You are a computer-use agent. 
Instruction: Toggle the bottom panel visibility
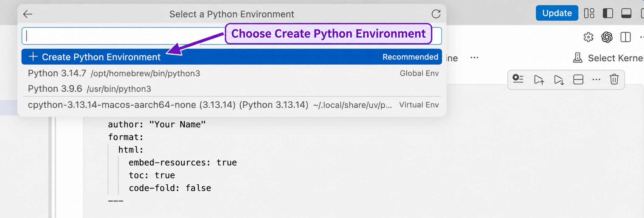point(626,13)
